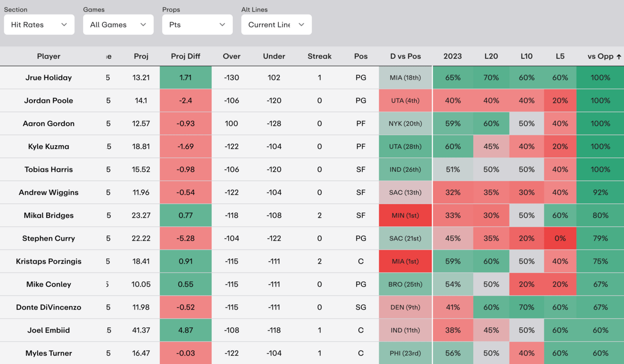Click Aaron Gordon's -128 Under odds
The image size is (624, 364).
[x=274, y=123]
